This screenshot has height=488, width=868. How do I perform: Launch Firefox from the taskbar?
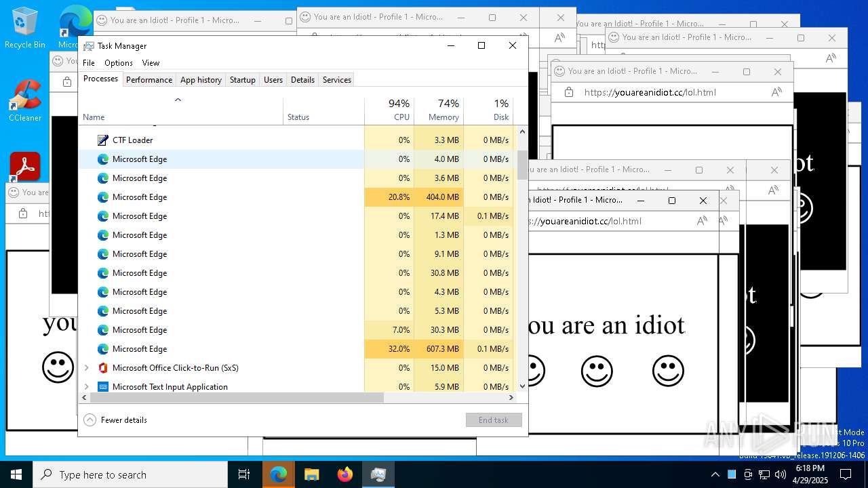point(345,474)
